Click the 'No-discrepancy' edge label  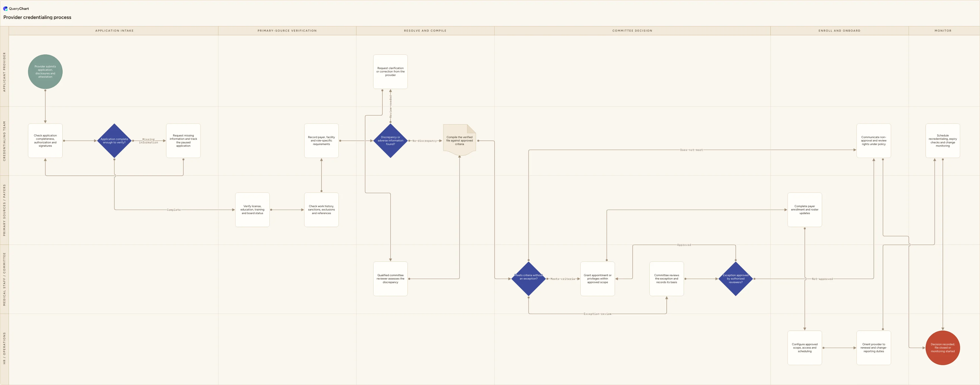click(424, 141)
